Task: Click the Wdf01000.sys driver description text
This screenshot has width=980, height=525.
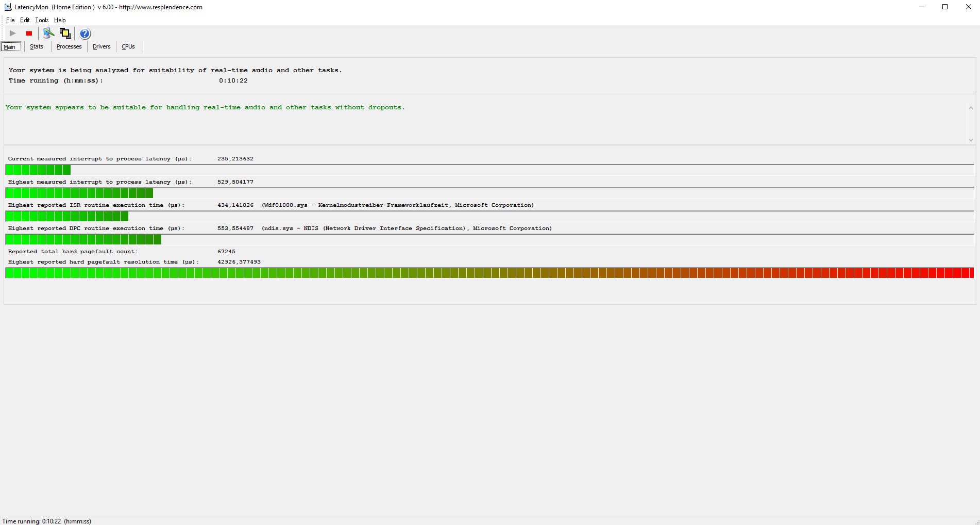Action: pyautogui.click(x=398, y=205)
